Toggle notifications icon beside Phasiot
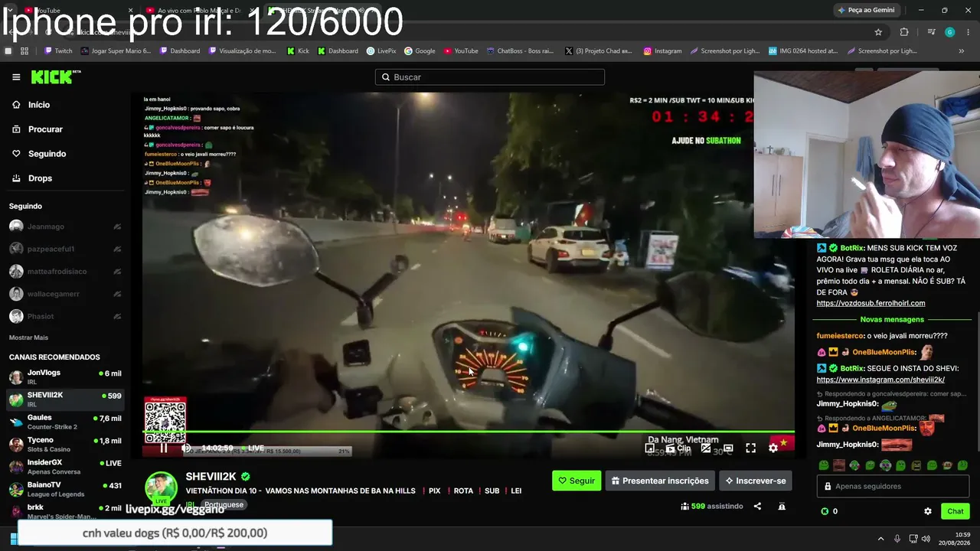 [117, 317]
